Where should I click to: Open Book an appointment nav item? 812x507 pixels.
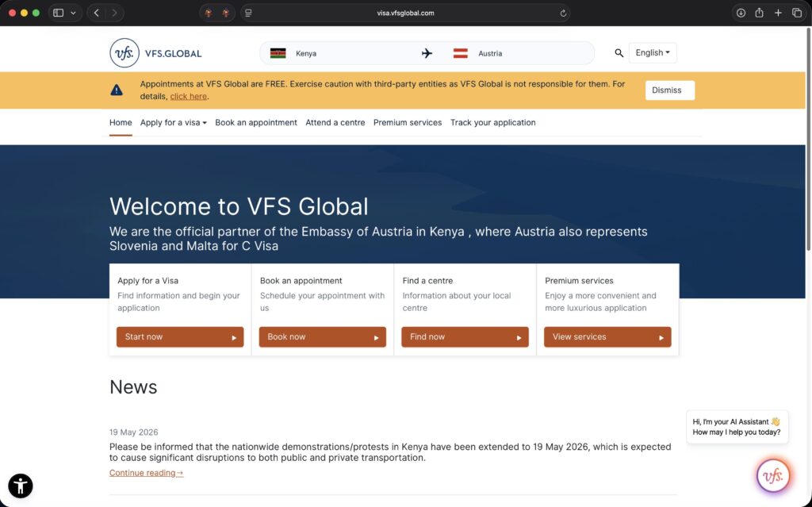[x=256, y=123]
